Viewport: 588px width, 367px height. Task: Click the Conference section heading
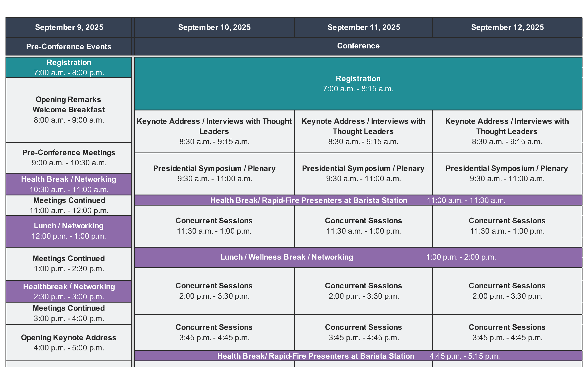click(x=358, y=46)
